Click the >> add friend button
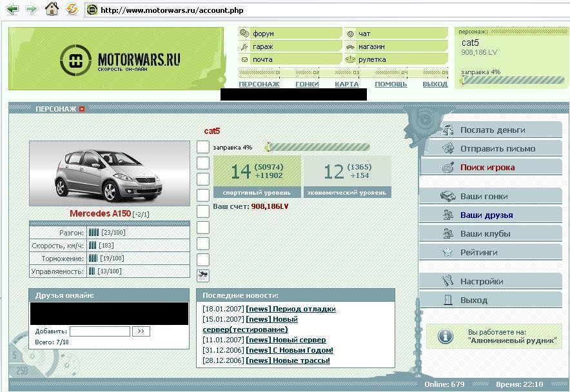The height and width of the screenshot is (392, 570). 141,331
